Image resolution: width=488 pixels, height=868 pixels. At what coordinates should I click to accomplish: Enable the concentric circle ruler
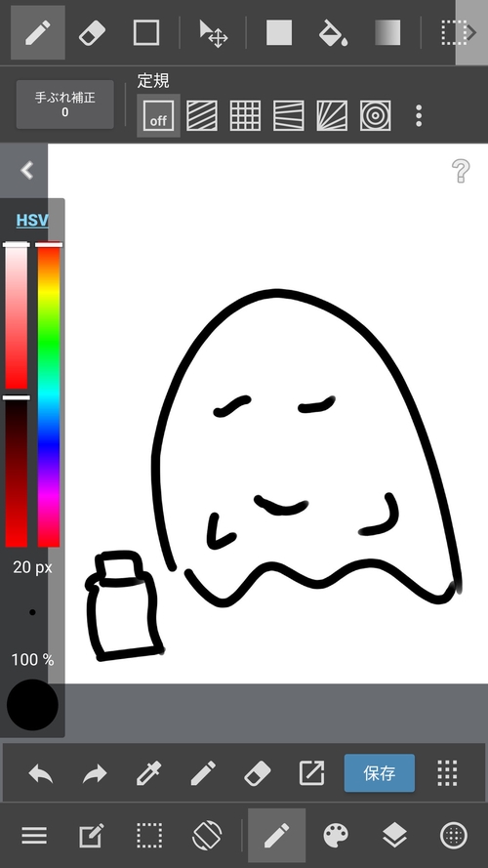[x=375, y=115]
